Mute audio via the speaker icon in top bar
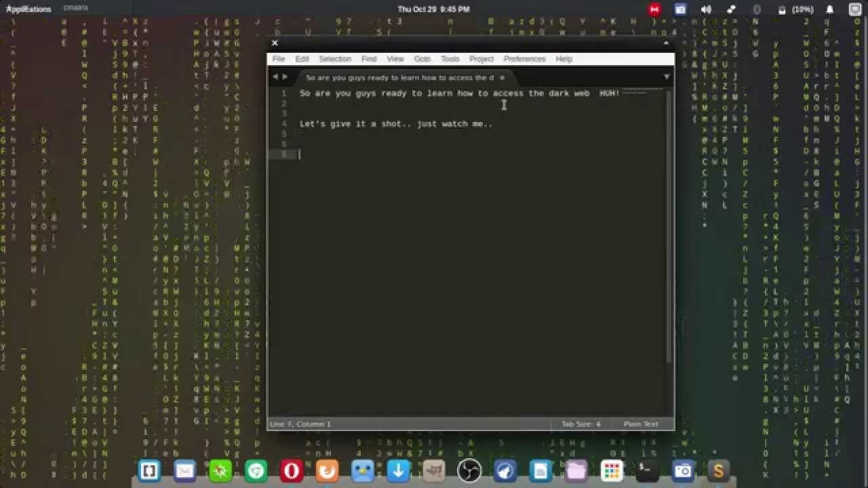868x488 pixels. click(x=705, y=9)
